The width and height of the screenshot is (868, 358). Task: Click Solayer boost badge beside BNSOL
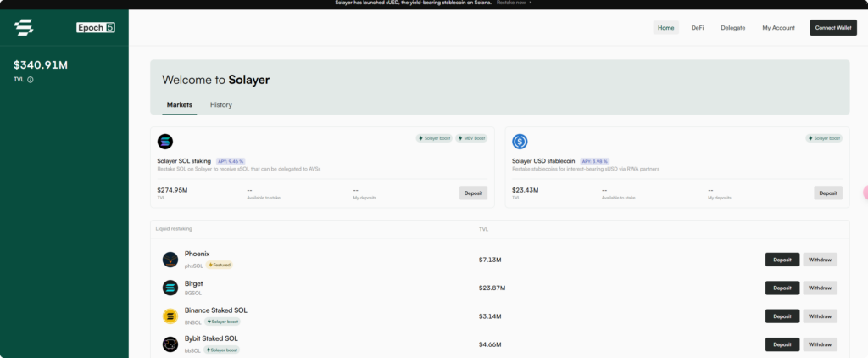click(222, 322)
